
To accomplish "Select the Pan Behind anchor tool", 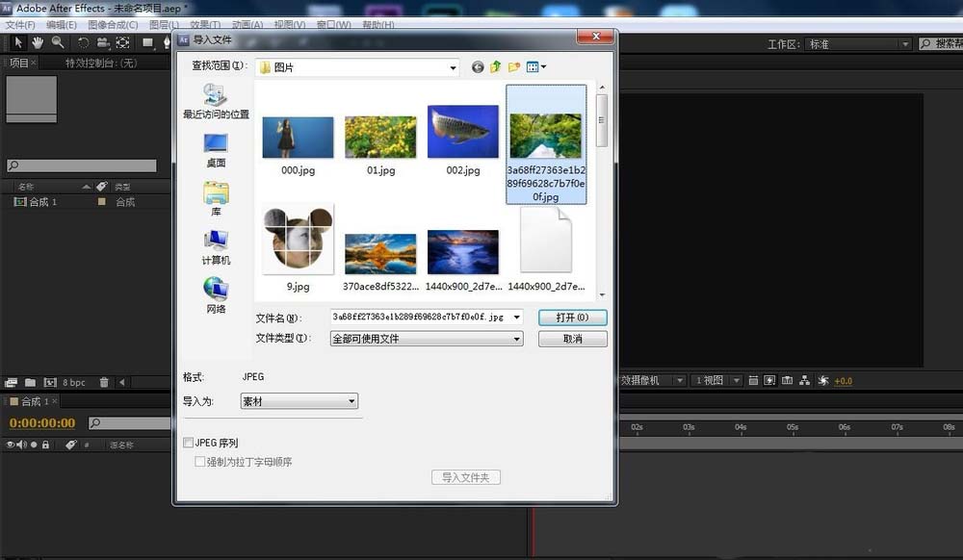I will point(123,42).
